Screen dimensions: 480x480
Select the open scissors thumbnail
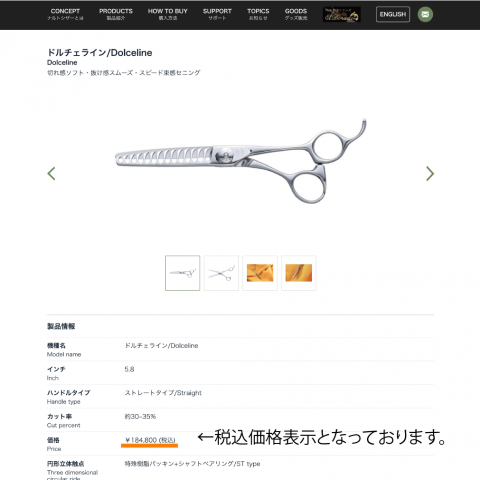click(x=221, y=273)
